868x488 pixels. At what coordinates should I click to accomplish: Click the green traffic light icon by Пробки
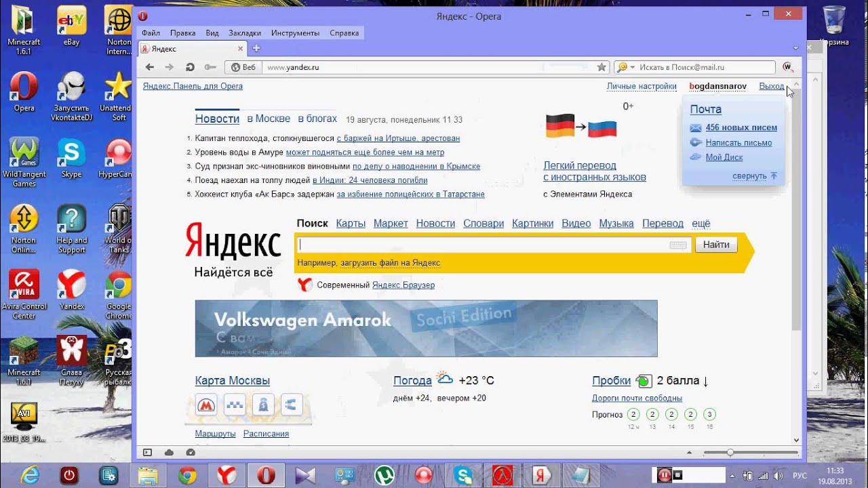[644, 381]
